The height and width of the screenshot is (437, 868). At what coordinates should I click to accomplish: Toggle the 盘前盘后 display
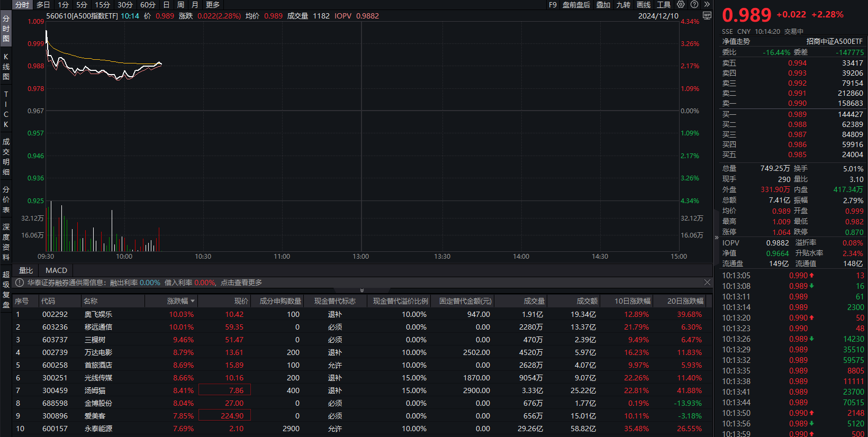point(576,5)
